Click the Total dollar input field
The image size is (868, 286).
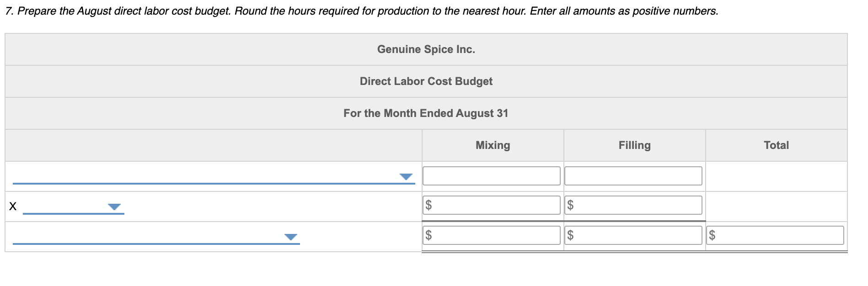tap(775, 235)
